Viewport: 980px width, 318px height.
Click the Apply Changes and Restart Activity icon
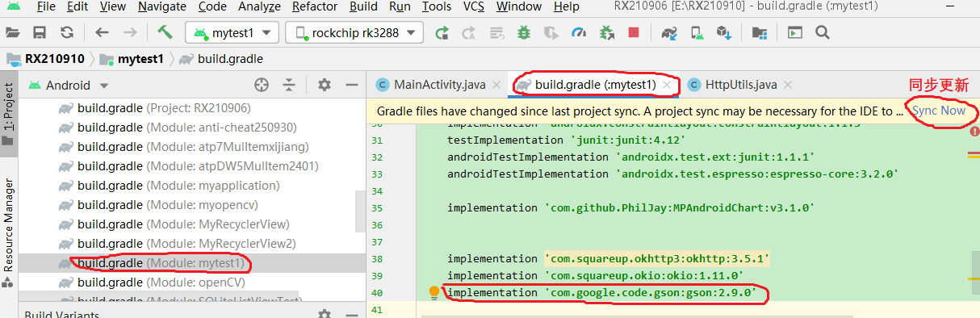tap(468, 33)
